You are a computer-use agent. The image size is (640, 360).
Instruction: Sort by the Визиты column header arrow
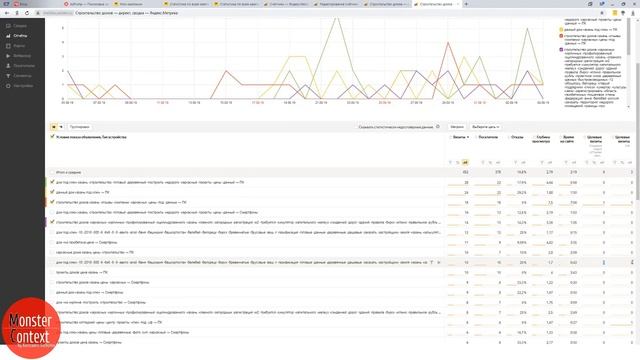pyautogui.click(x=468, y=137)
